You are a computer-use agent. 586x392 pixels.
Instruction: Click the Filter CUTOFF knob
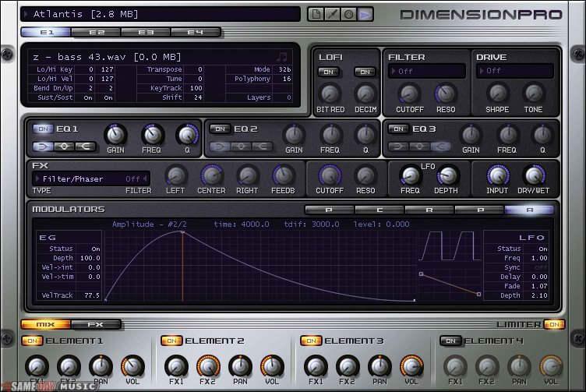409,94
